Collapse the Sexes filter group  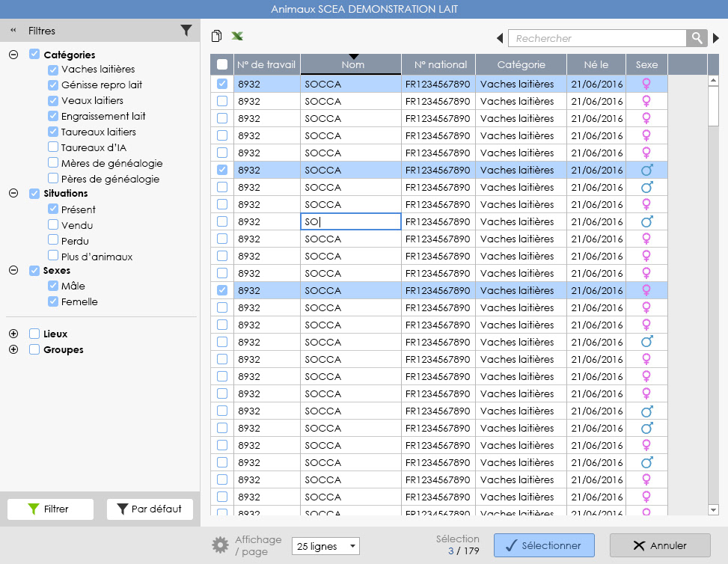[x=13, y=270]
